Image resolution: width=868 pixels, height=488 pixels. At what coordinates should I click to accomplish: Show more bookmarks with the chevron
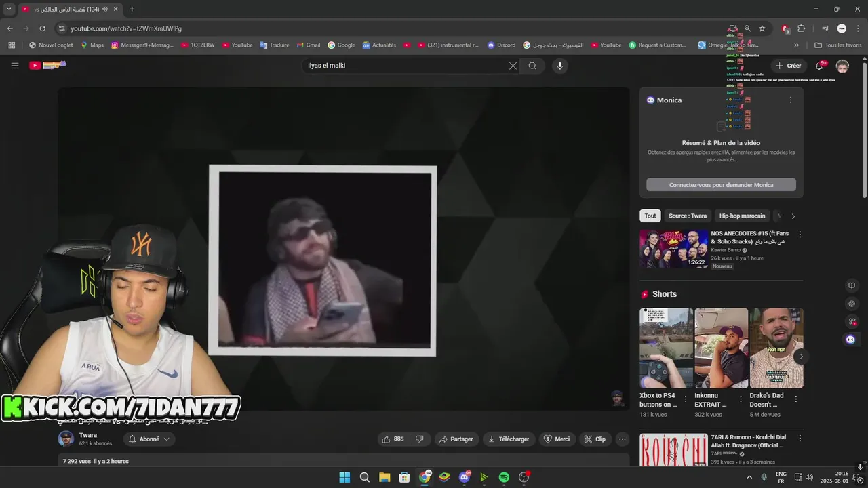click(796, 45)
